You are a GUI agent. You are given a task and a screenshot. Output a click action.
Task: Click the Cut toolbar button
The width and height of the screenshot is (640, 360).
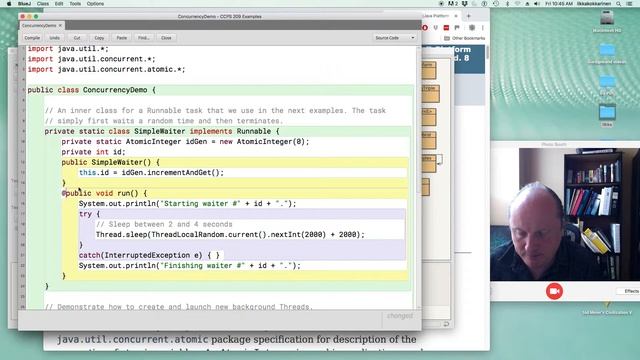pyautogui.click(x=77, y=38)
